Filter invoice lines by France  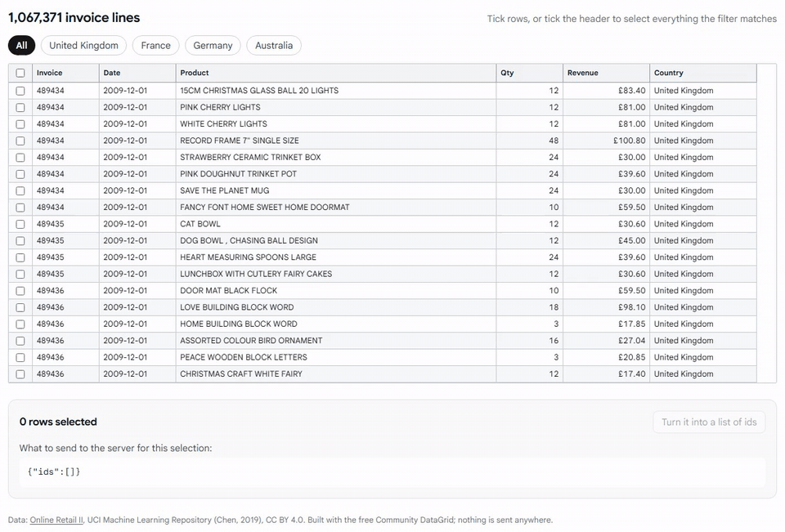155,46
